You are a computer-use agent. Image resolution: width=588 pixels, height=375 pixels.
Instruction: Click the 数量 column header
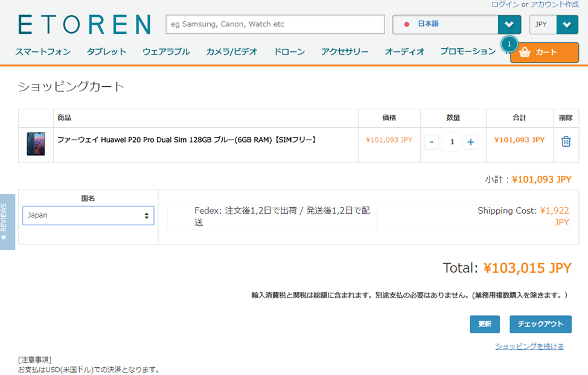click(x=453, y=118)
